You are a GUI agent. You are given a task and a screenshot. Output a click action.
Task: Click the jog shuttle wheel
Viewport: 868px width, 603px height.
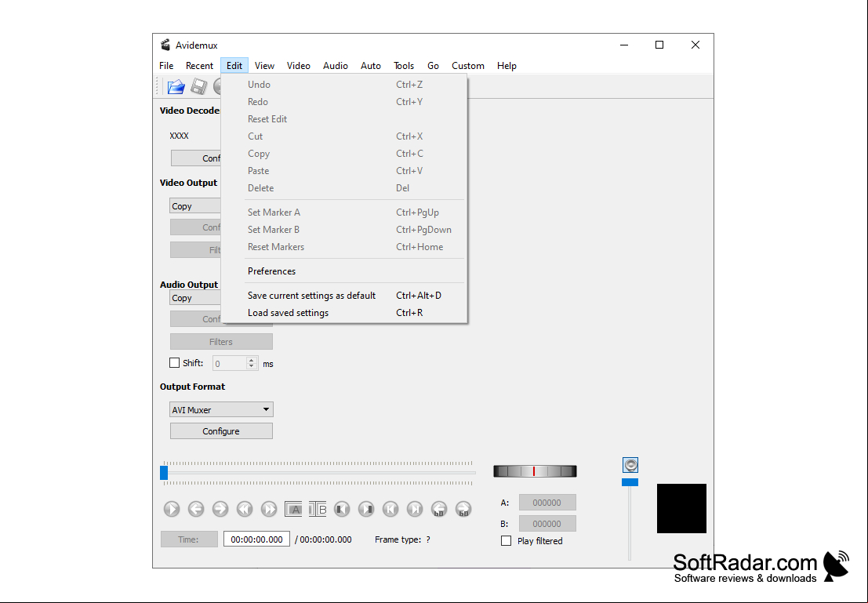point(535,471)
